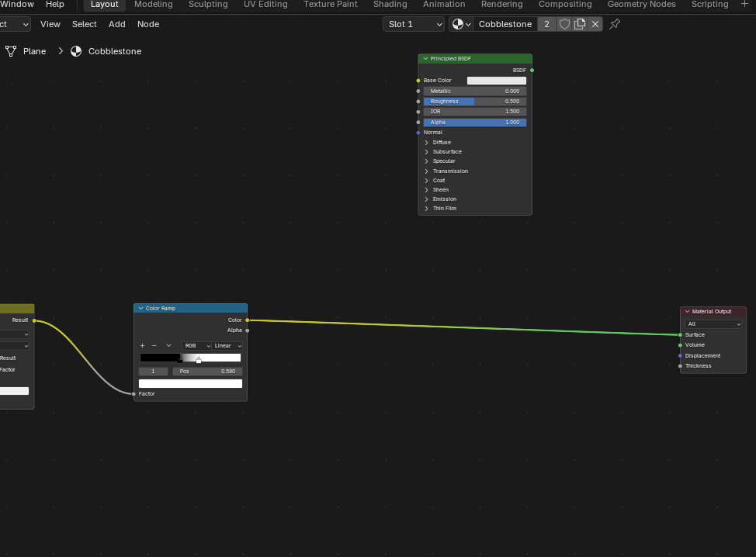This screenshot has height=557, width=756.
Task: Click the Color Ramp Alpha output socket
Action: [248, 330]
